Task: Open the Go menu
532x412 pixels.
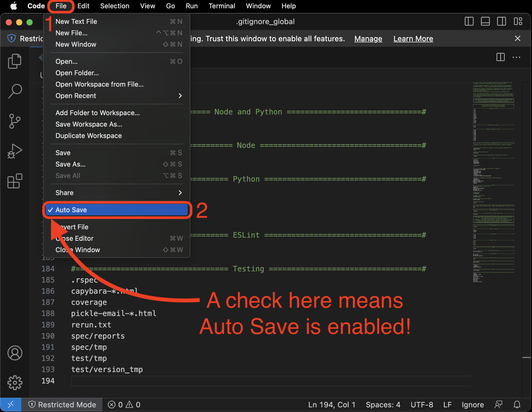Action: click(x=171, y=6)
